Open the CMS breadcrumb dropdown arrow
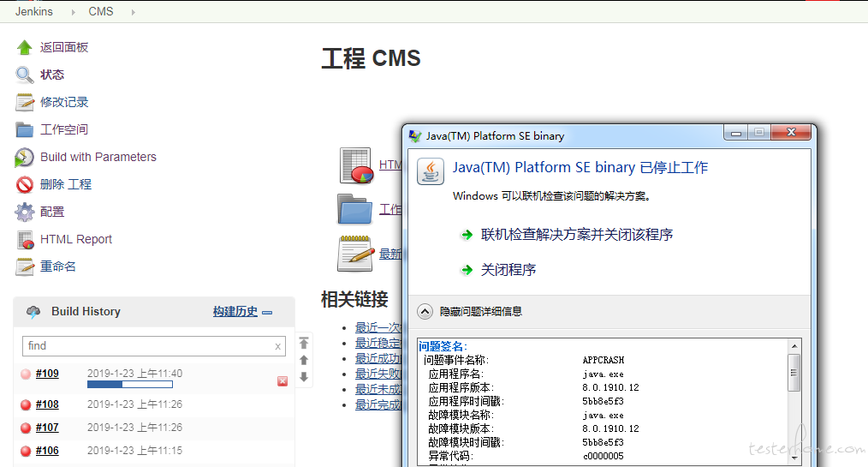This screenshot has width=868, height=467. click(134, 12)
